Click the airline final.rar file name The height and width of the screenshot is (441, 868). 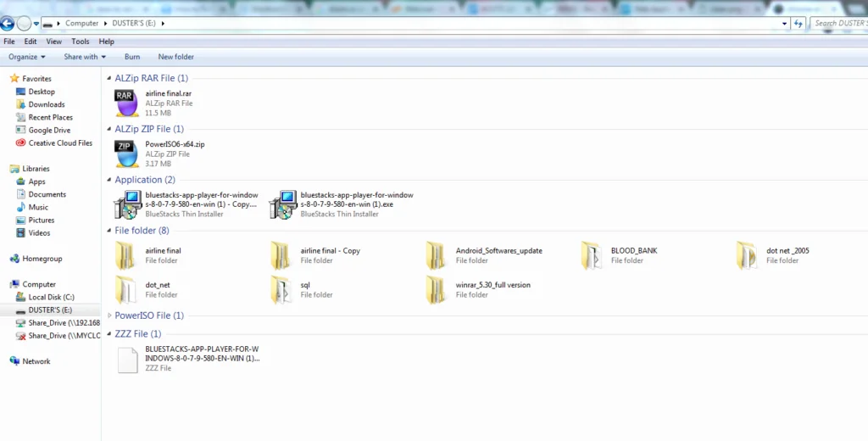[x=169, y=93]
